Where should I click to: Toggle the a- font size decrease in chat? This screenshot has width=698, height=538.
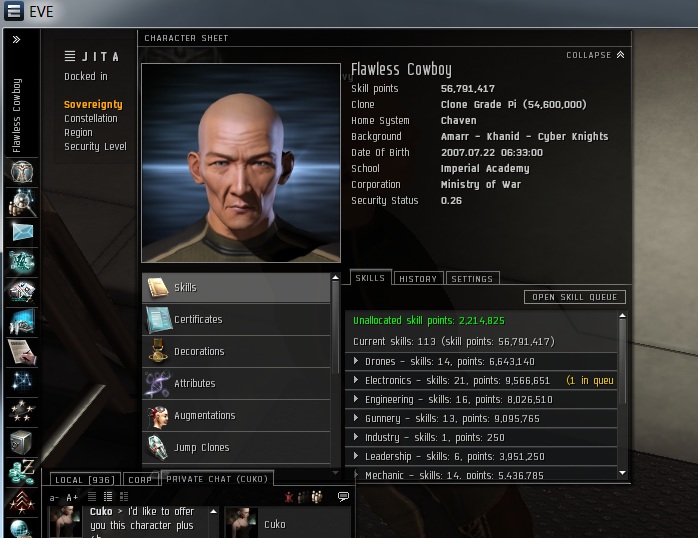tap(54, 498)
